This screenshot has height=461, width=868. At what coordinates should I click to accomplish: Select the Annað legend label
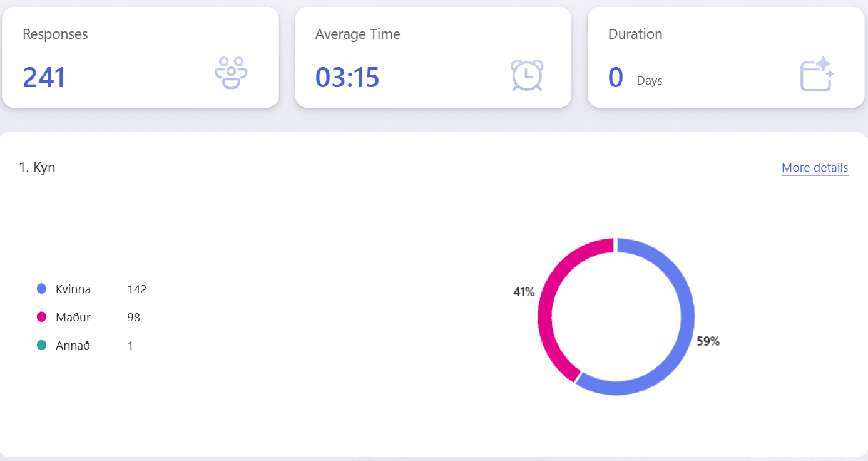click(x=73, y=346)
